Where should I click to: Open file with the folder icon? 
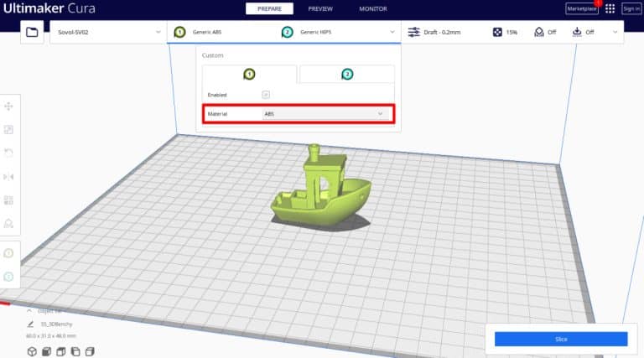click(32, 32)
